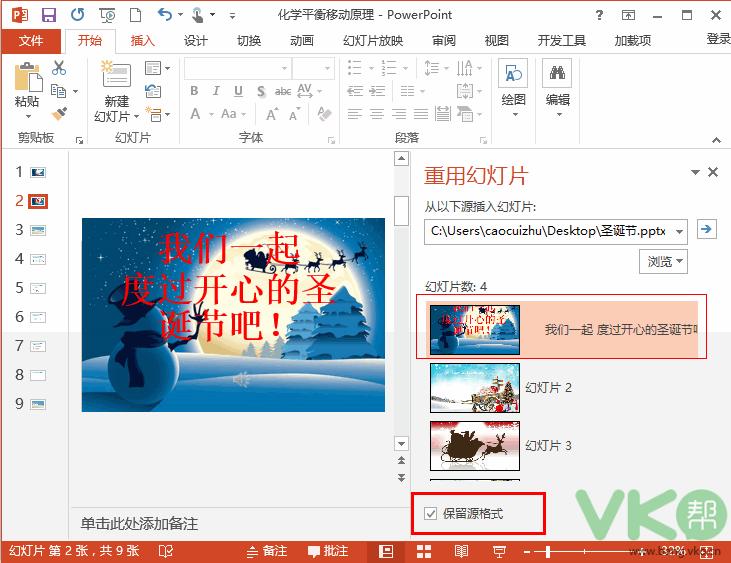Align text left in paragraph group
This screenshot has width=731, height=563.
355,114
